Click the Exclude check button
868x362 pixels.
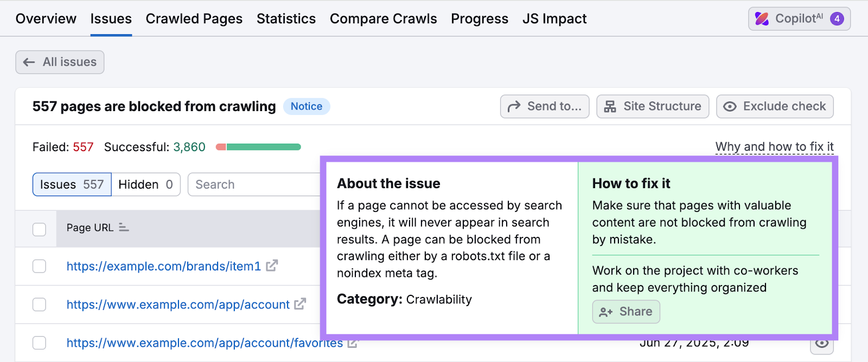(775, 106)
